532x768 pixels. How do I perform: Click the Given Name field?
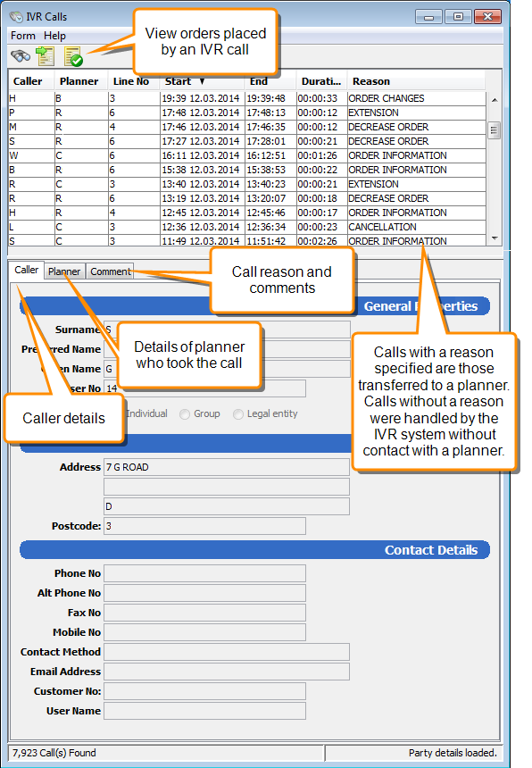pyautogui.click(x=227, y=369)
